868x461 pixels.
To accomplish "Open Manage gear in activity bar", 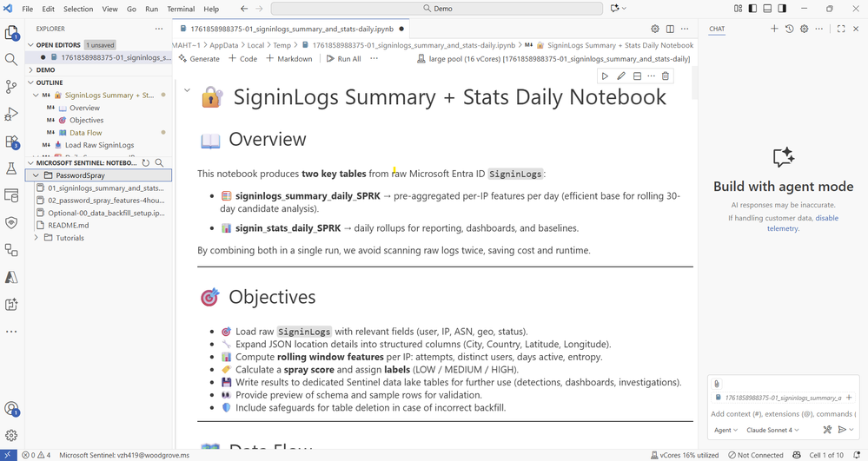I will coord(11,436).
